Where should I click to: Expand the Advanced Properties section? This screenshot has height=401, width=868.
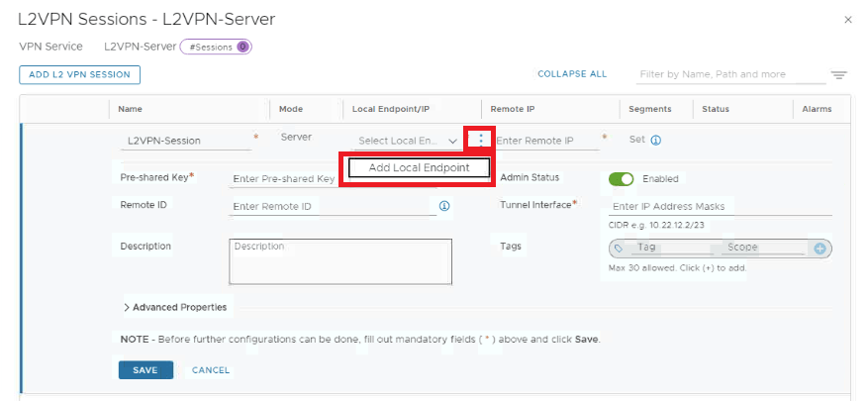(174, 307)
